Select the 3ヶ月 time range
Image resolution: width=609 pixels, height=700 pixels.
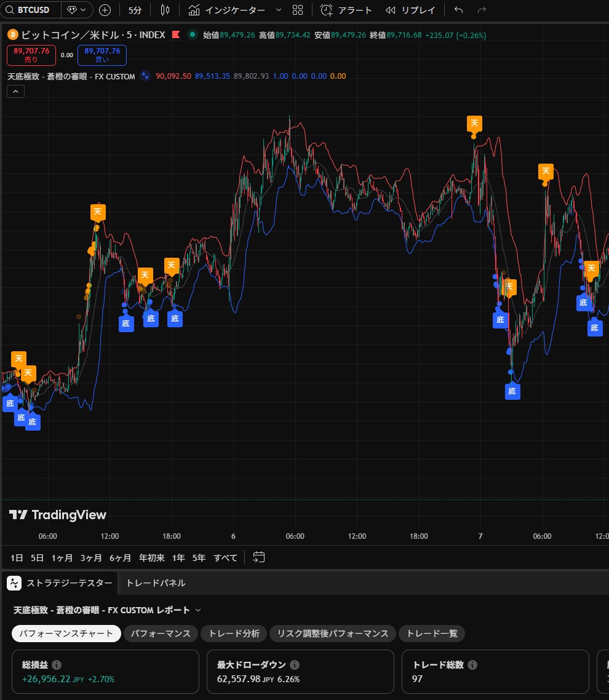coord(91,557)
